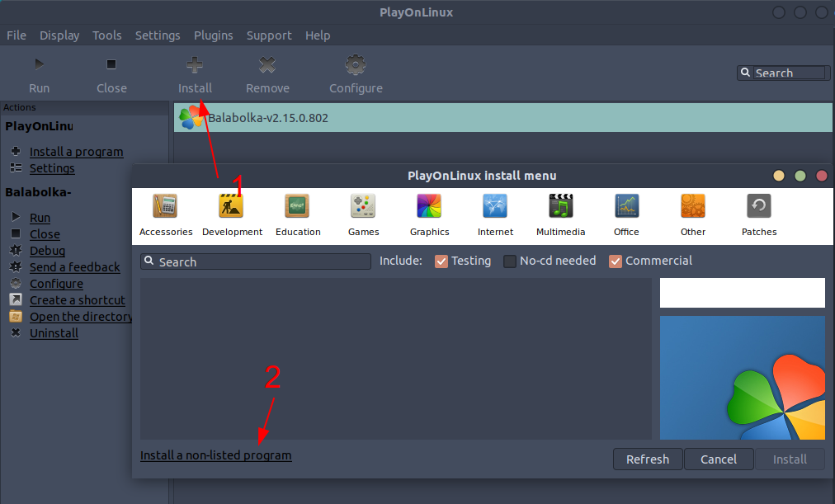Image resolution: width=835 pixels, height=504 pixels.
Task: Enable the No-cd needed checkbox
Action: 509,261
